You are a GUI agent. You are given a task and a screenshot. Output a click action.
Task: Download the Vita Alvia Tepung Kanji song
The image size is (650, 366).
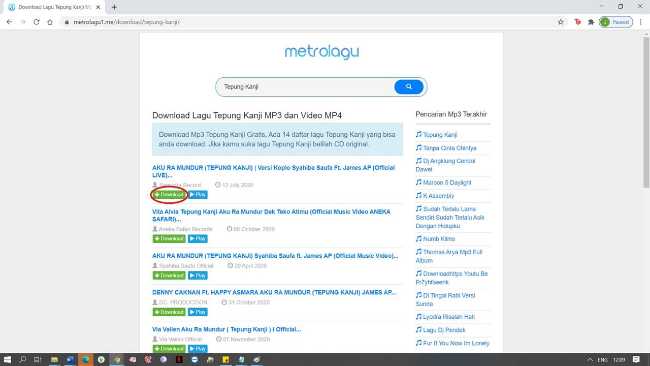pos(169,239)
